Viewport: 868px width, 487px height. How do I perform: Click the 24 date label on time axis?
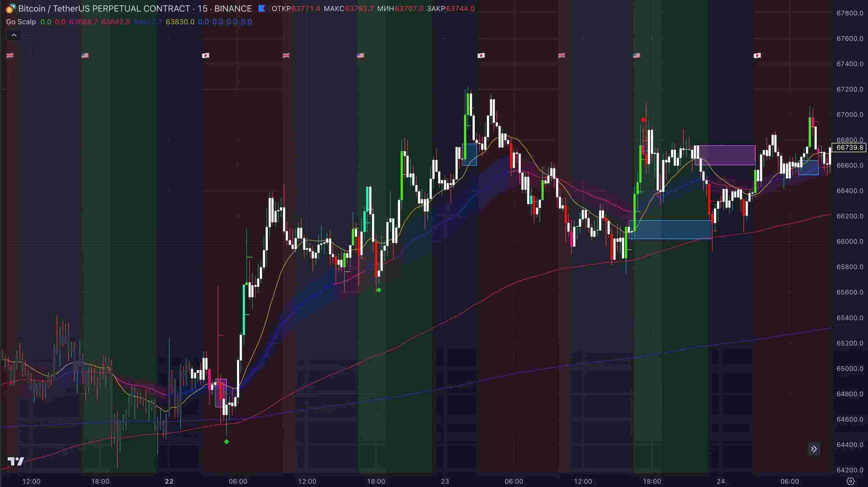click(721, 481)
